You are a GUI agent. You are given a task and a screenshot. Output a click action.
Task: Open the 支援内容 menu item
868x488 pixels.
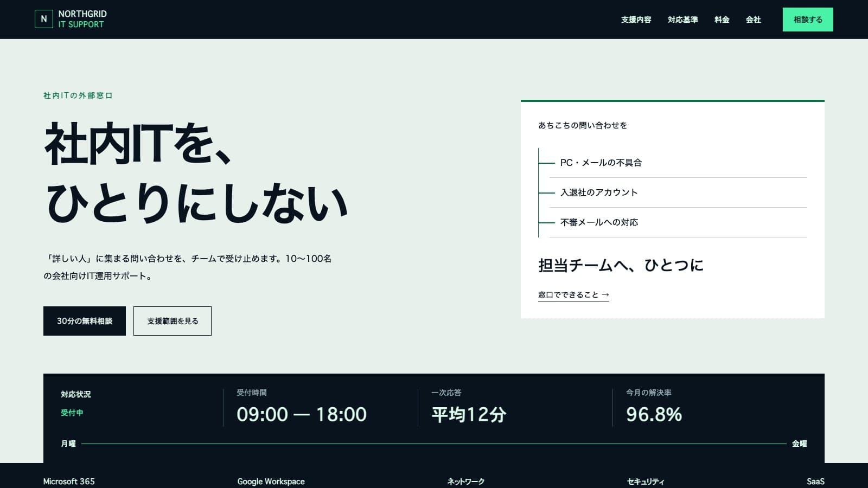[x=636, y=20]
